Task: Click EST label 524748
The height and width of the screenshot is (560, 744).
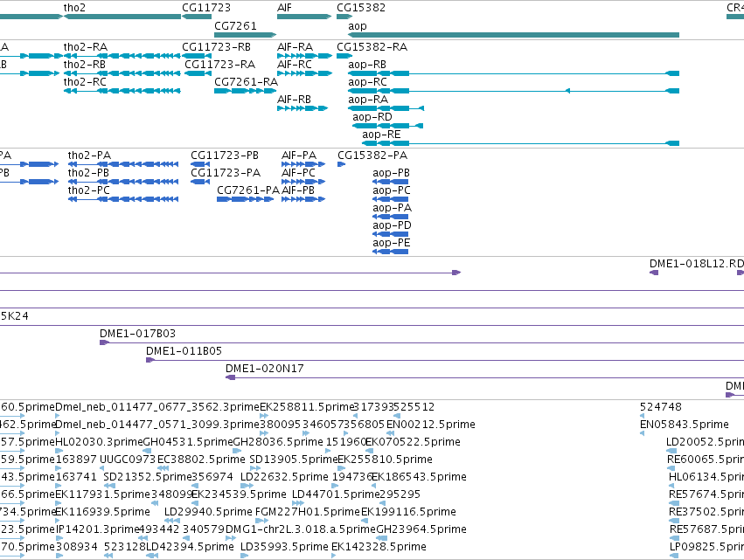Action: pyautogui.click(x=661, y=407)
